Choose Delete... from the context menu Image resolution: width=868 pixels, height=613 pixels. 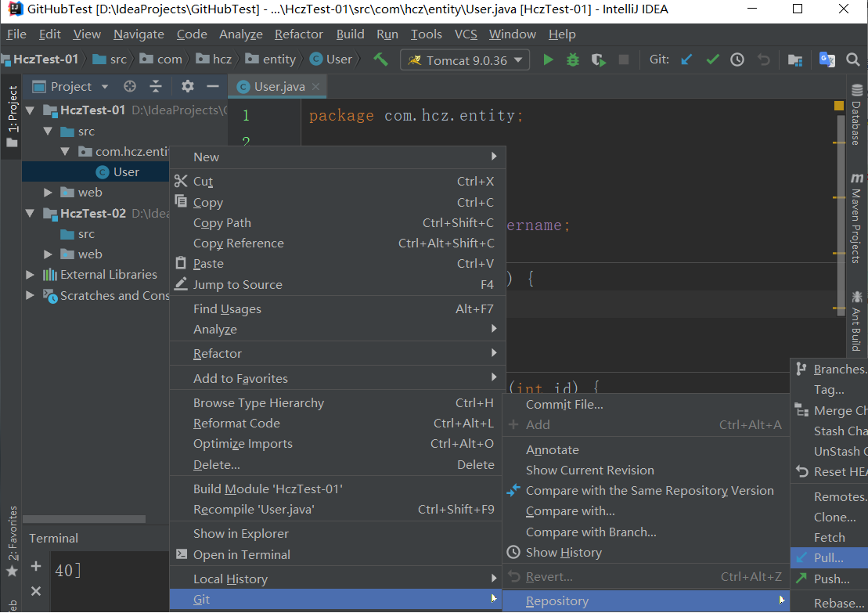[x=337, y=464]
